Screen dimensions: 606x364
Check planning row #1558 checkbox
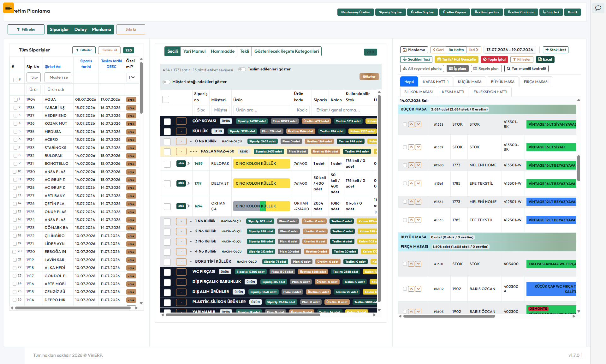coord(405,124)
